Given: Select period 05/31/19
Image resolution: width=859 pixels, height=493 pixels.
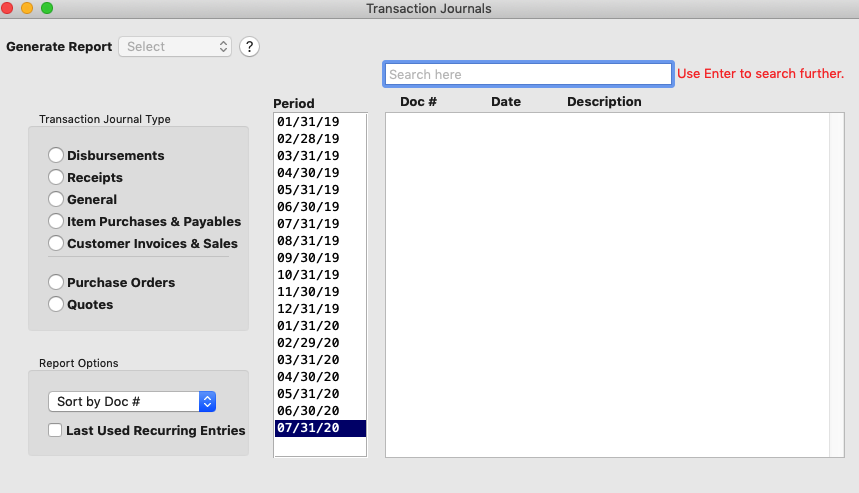Looking at the screenshot, I should [x=320, y=190].
